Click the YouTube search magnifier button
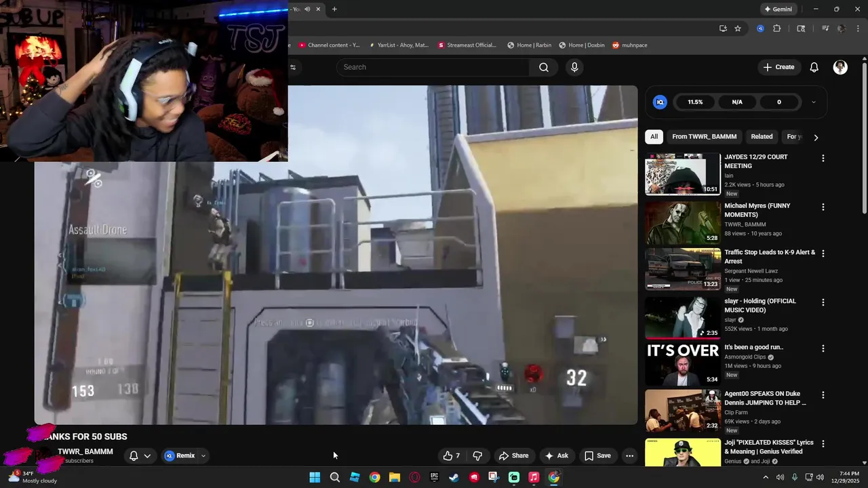 pyautogui.click(x=544, y=67)
